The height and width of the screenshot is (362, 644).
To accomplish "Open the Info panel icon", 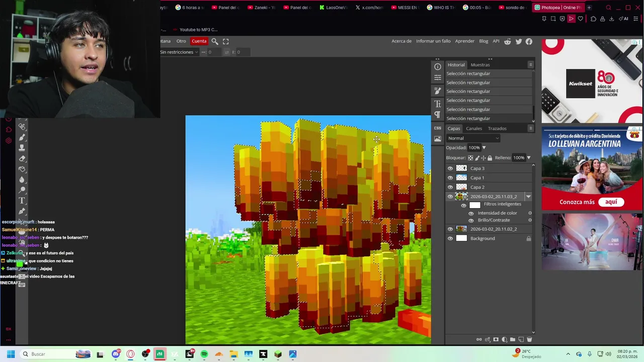I will pyautogui.click(x=438, y=66).
